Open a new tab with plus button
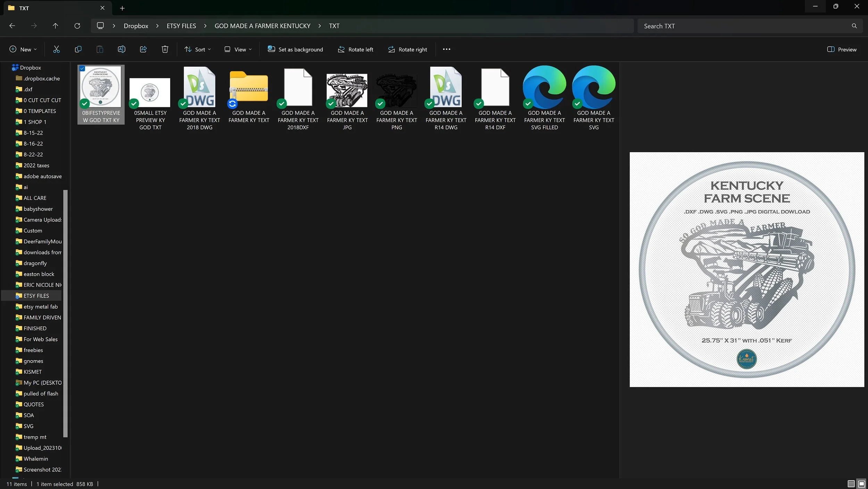Screen dimensions: 868x489 pyautogui.click(x=122, y=8)
